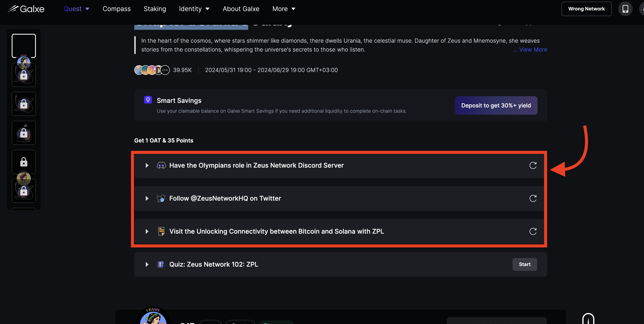The width and height of the screenshot is (644, 324).
Task: Click Deposit to get 30%+ yield
Action: [x=496, y=105]
